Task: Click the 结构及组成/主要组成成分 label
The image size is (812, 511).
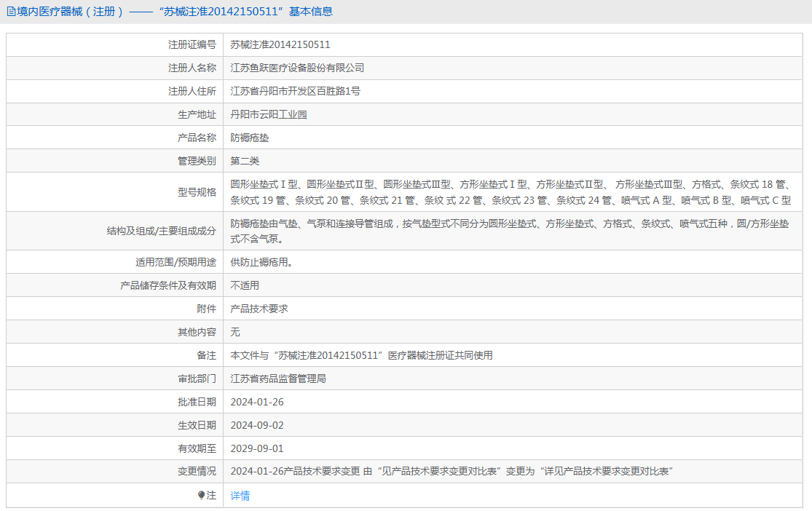Action: 162,231
